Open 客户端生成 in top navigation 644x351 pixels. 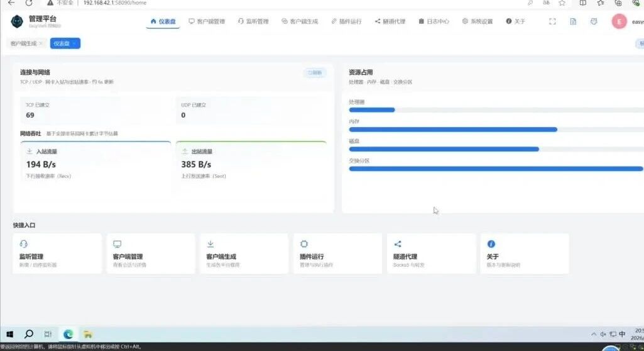tap(300, 21)
